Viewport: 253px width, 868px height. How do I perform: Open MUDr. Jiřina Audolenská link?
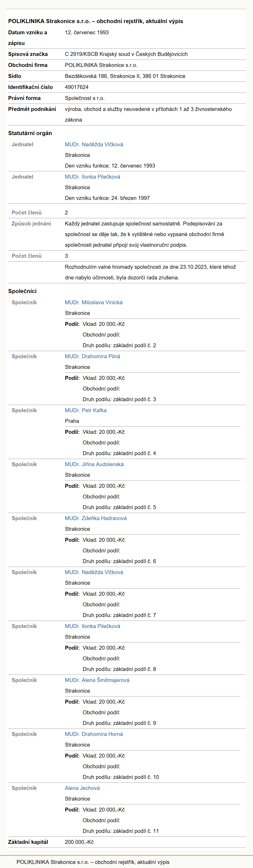pyautogui.click(x=94, y=464)
